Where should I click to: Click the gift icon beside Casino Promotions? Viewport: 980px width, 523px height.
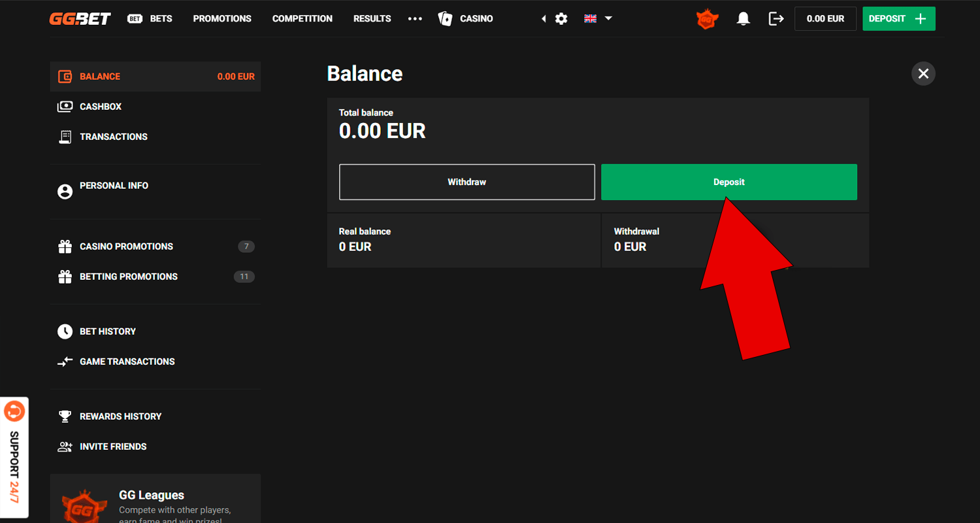65,246
